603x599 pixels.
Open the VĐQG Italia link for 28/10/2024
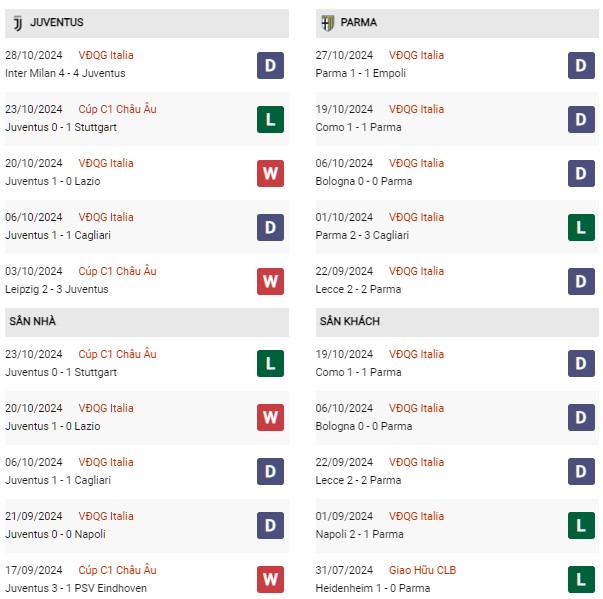coord(106,55)
